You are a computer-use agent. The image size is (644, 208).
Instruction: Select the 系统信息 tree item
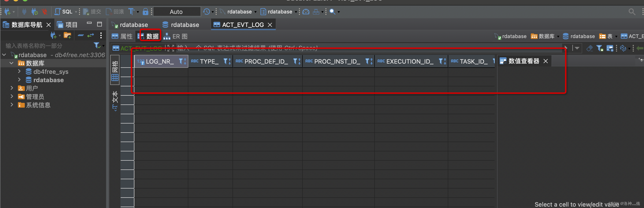click(x=34, y=105)
